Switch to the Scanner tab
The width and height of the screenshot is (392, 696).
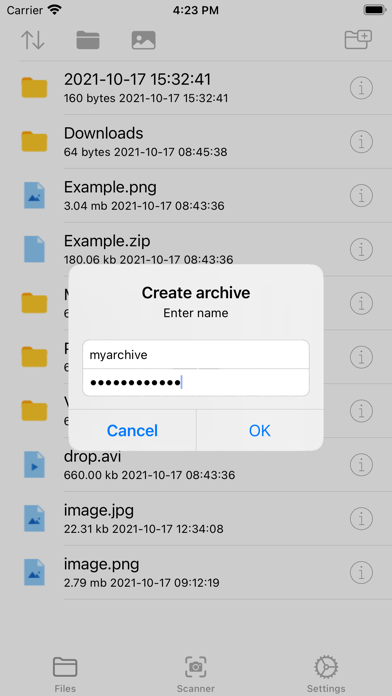196,674
